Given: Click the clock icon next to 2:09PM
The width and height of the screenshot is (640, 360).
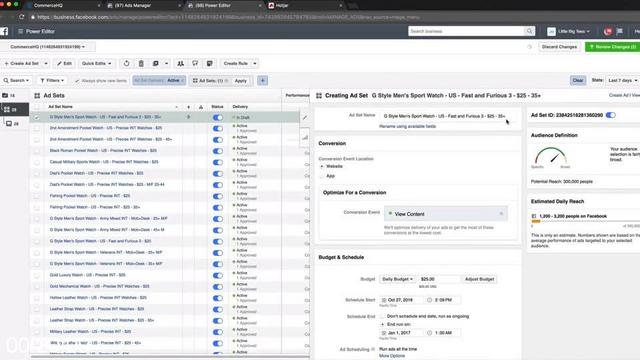Looking at the screenshot, I should tap(429, 300).
